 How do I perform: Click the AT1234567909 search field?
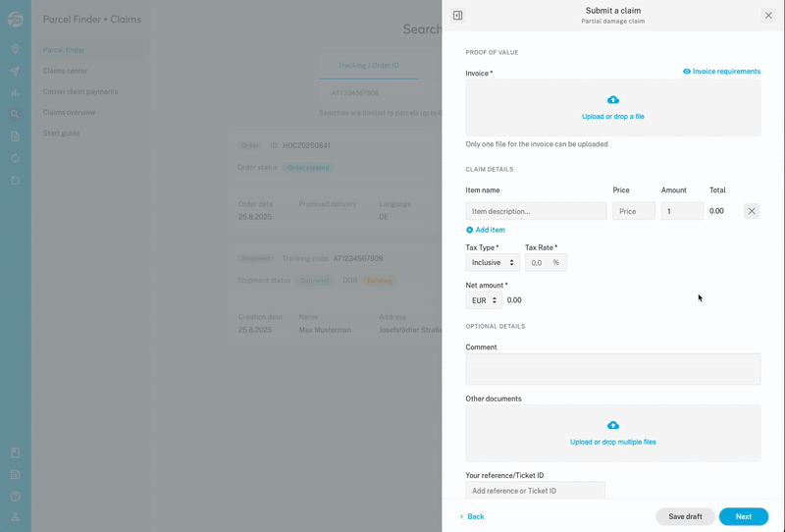[381, 93]
